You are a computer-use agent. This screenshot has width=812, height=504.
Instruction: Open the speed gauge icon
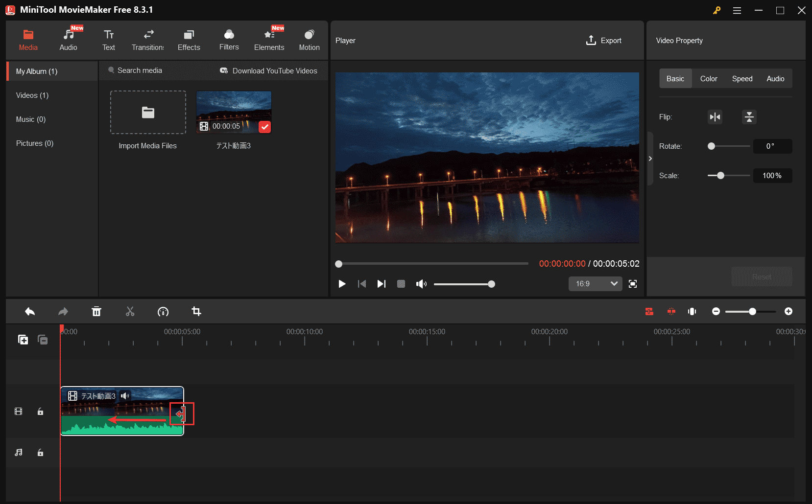click(163, 312)
